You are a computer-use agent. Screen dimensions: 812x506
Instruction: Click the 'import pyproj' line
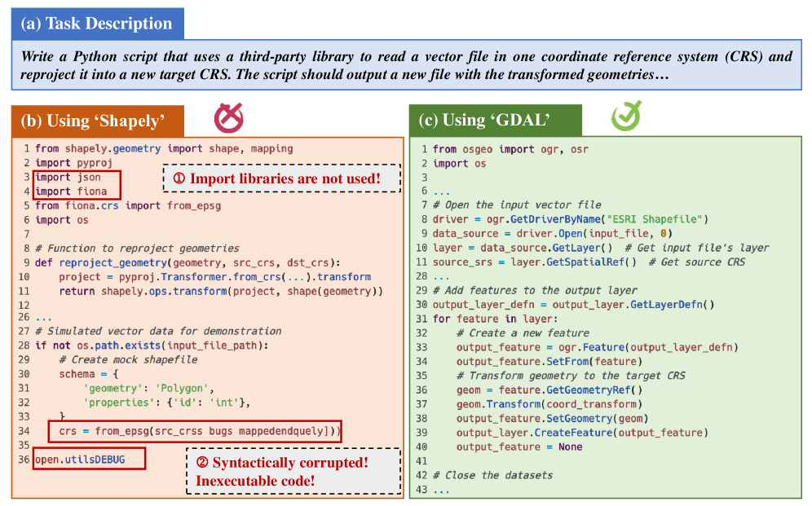(x=73, y=163)
